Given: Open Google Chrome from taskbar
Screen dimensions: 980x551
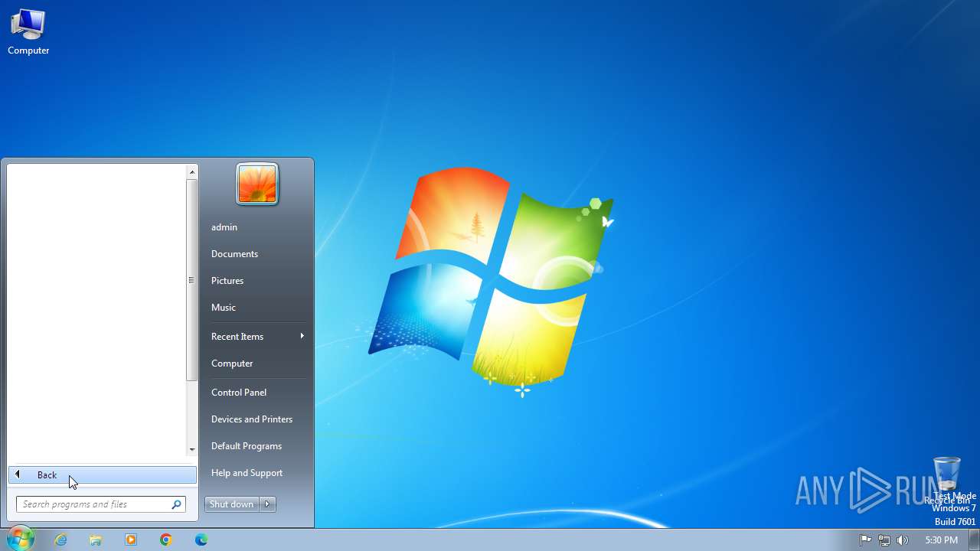Looking at the screenshot, I should pyautogui.click(x=166, y=540).
